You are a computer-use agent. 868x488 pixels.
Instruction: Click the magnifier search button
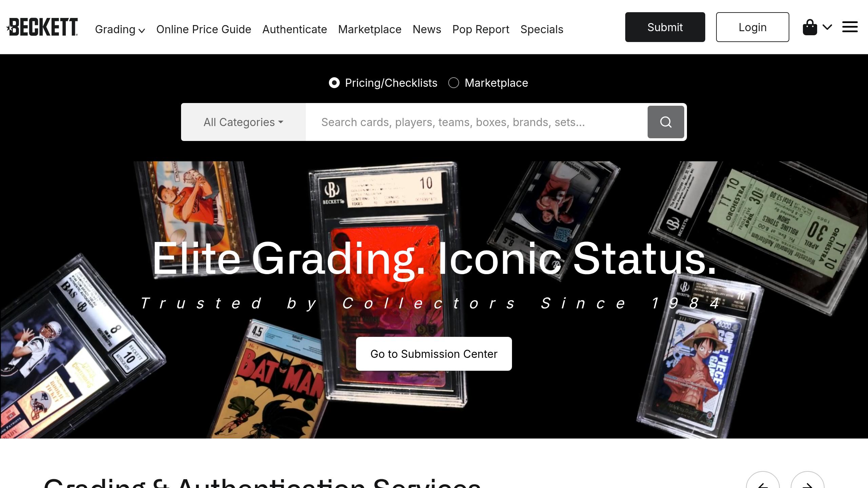[666, 122]
